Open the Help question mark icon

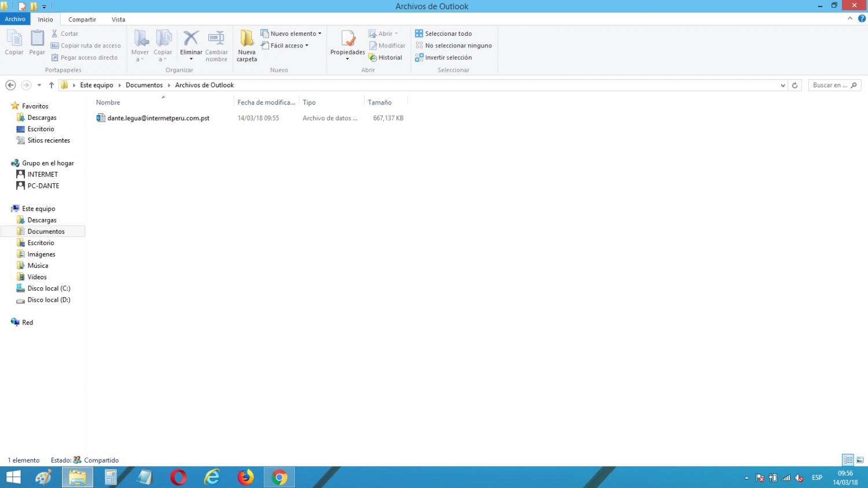coord(862,19)
